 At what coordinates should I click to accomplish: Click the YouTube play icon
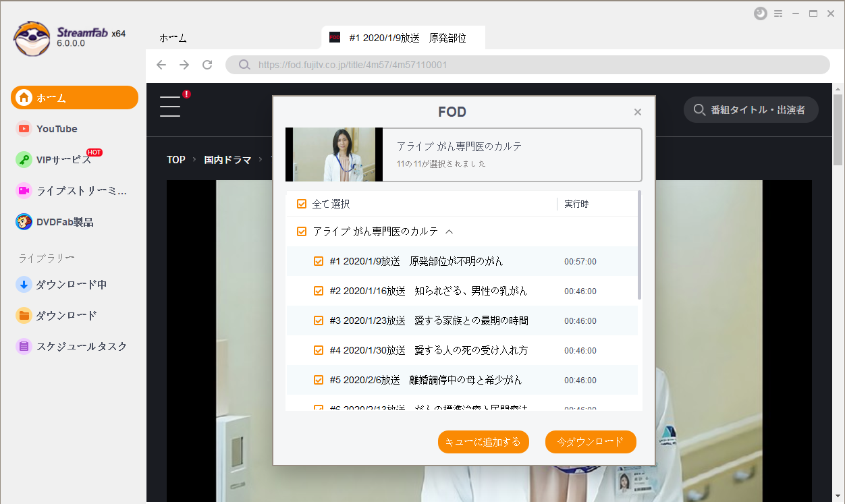24,129
